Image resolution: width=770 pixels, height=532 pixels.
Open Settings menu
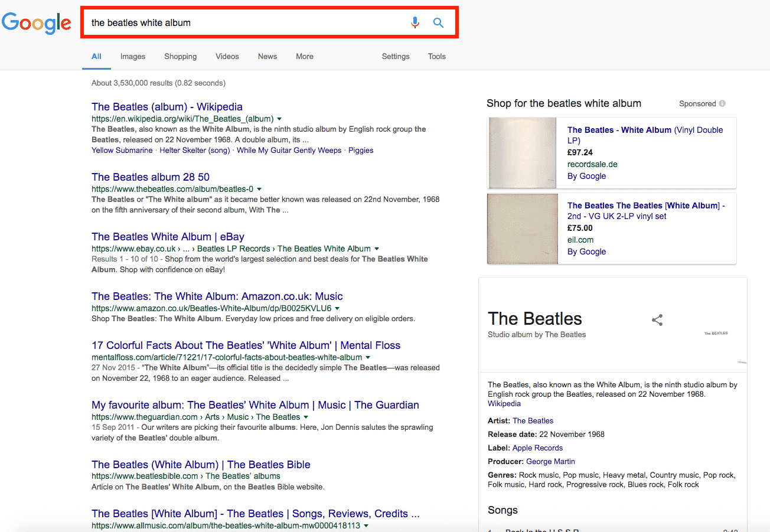coord(396,57)
